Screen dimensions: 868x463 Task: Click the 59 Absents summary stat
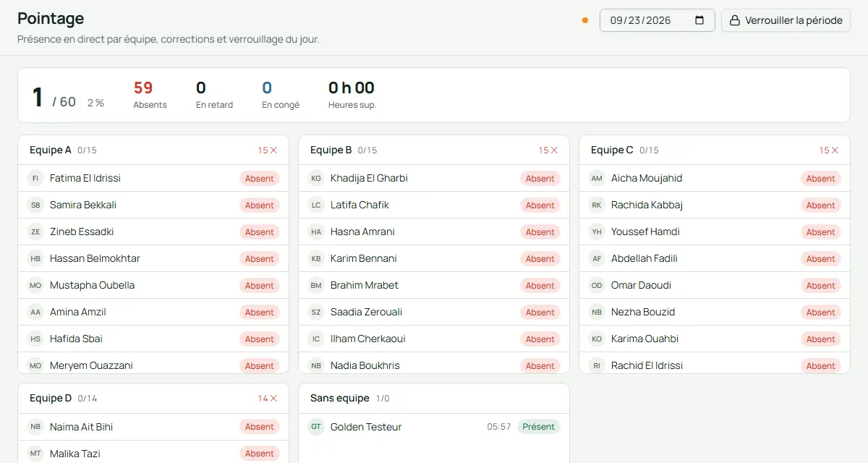click(x=150, y=95)
